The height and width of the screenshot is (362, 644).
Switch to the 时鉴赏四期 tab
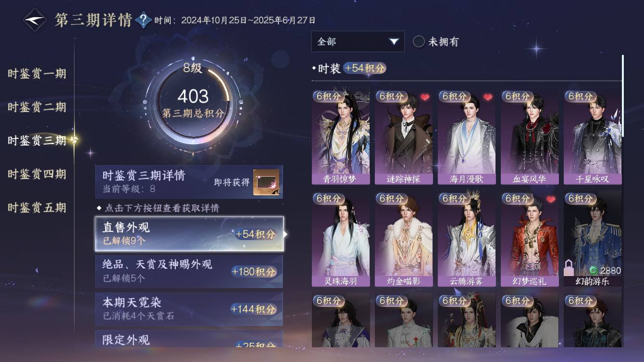(x=37, y=174)
